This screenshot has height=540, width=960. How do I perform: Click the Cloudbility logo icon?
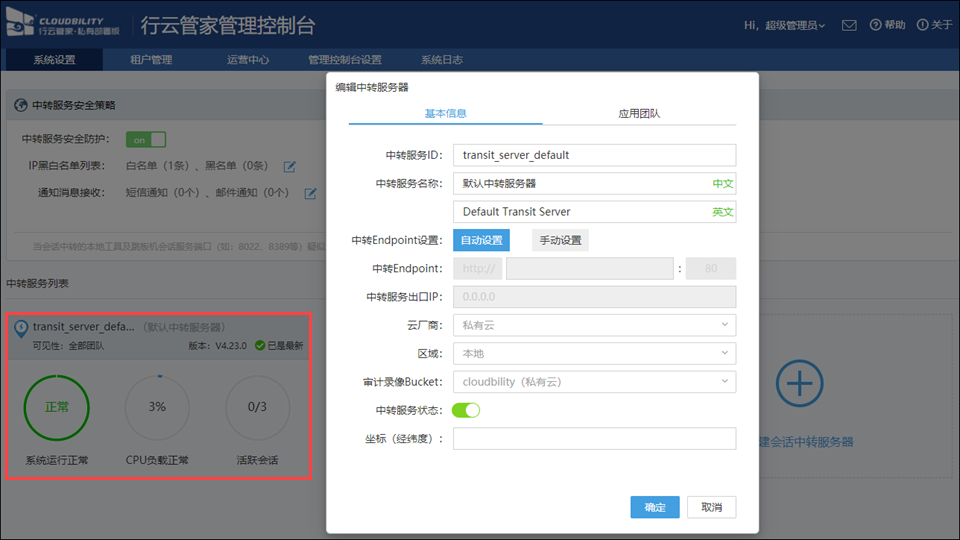(20, 23)
